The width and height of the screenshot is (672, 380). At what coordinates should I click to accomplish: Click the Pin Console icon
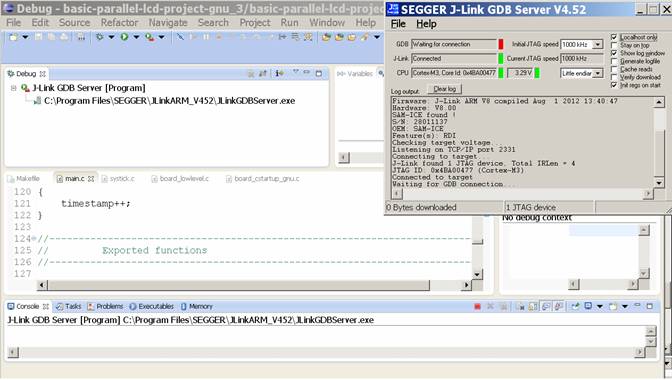coord(576,306)
